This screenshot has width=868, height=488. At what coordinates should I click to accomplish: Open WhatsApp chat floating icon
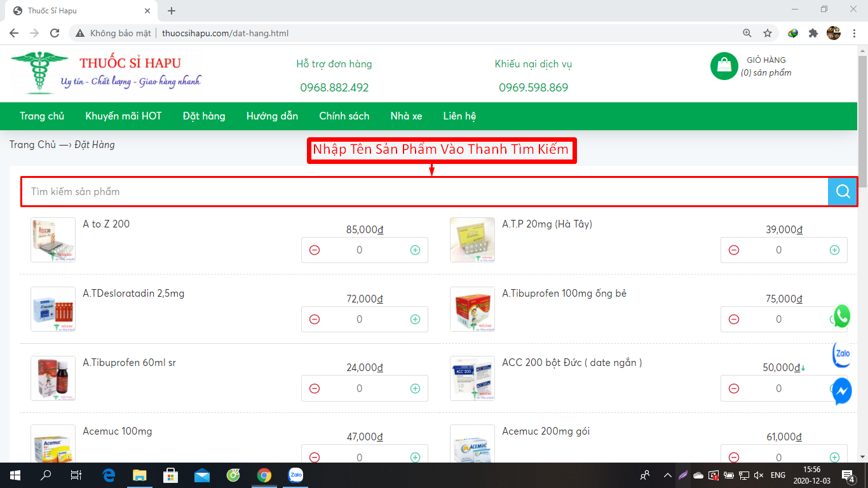click(x=842, y=316)
